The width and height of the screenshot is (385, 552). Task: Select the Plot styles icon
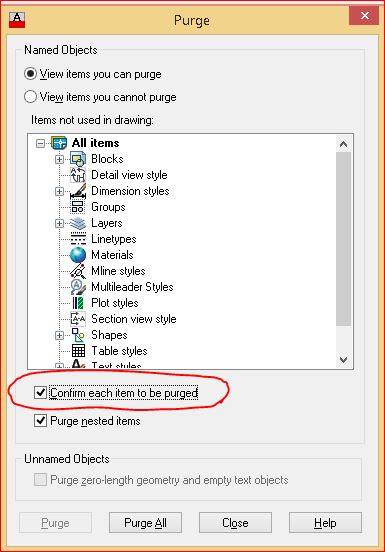pos(78,303)
